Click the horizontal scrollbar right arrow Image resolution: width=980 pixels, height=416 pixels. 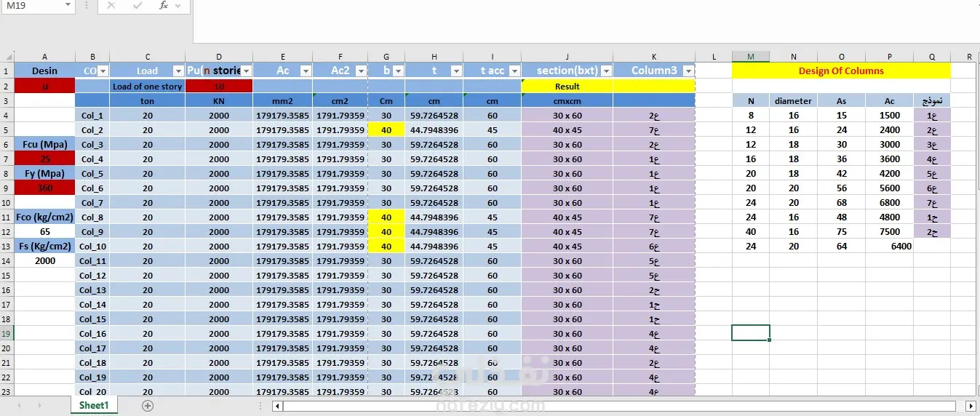click(971, 406)
